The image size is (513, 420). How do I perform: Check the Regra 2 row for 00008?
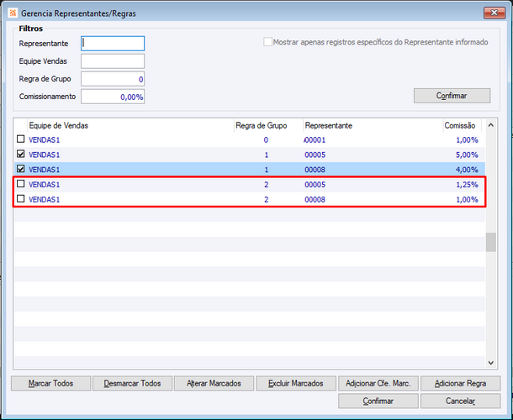(x=21, y=199)
